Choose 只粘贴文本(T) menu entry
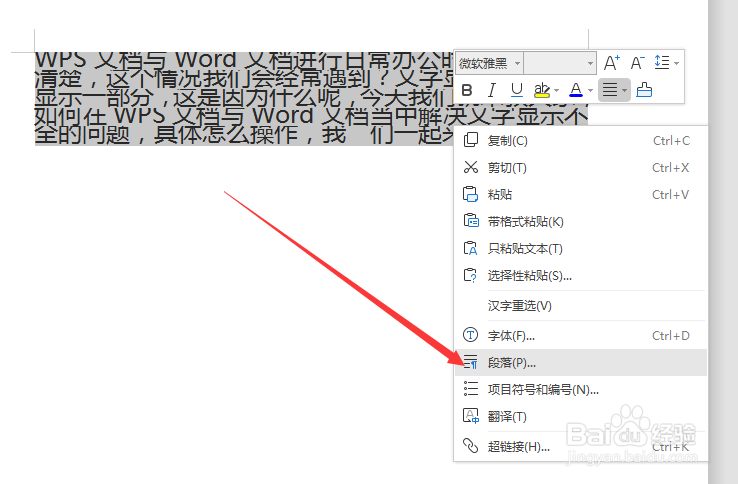Screen dimensions: 738x484 580,248
